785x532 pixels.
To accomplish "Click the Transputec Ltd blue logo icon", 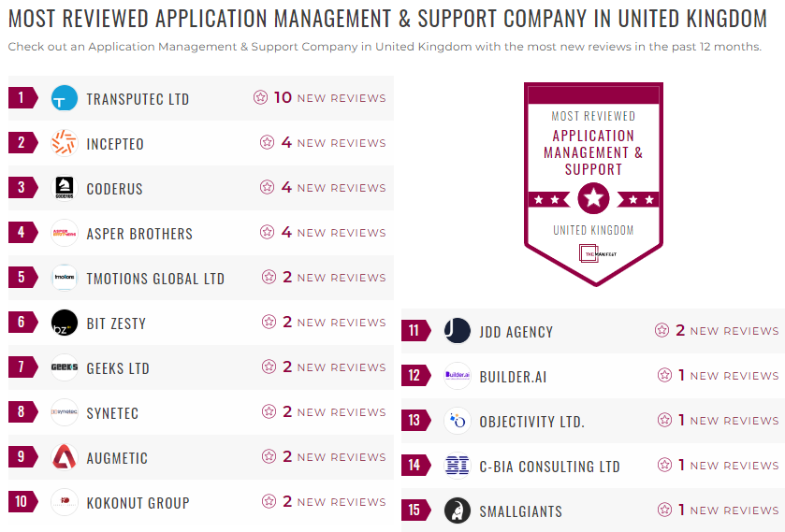I will (x=65, y=98).
